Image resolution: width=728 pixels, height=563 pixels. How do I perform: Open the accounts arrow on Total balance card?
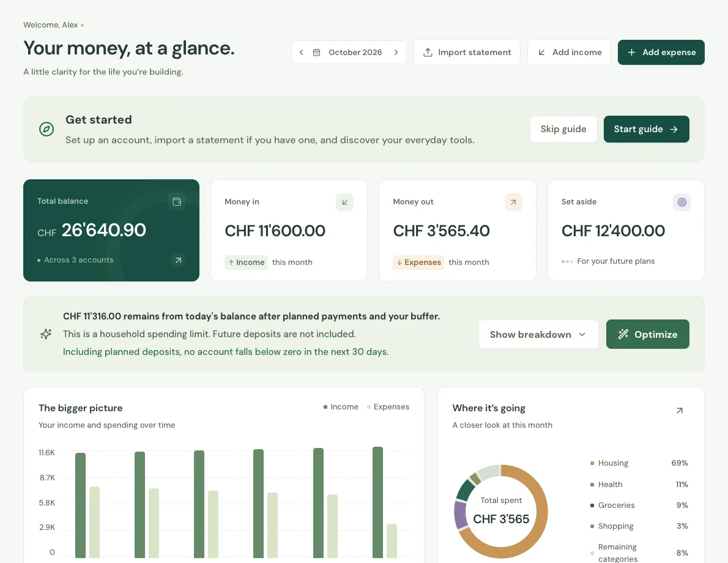pyautogui.click(x=178, y=260)
